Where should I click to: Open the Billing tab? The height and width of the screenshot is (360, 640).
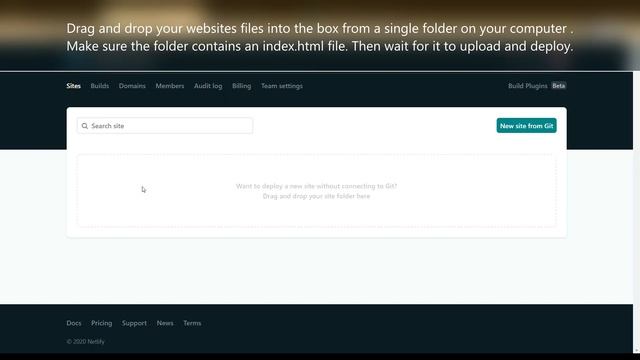[242, 86]
